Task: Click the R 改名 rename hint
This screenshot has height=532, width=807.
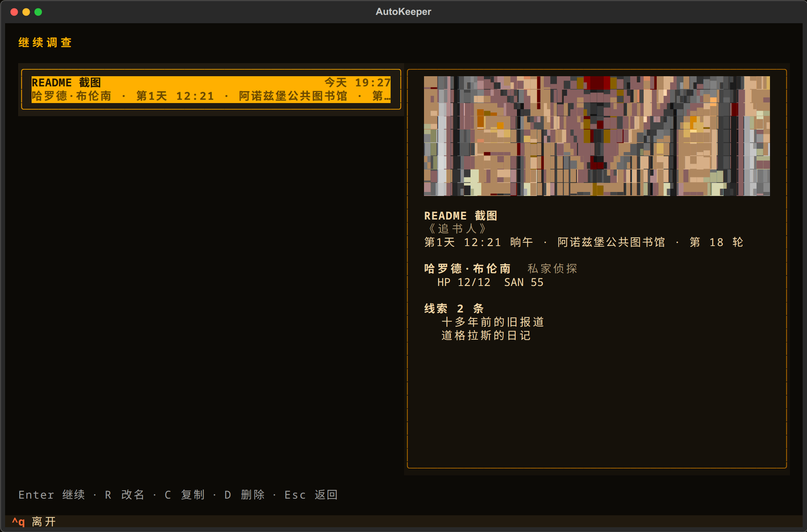Action: 125,495
